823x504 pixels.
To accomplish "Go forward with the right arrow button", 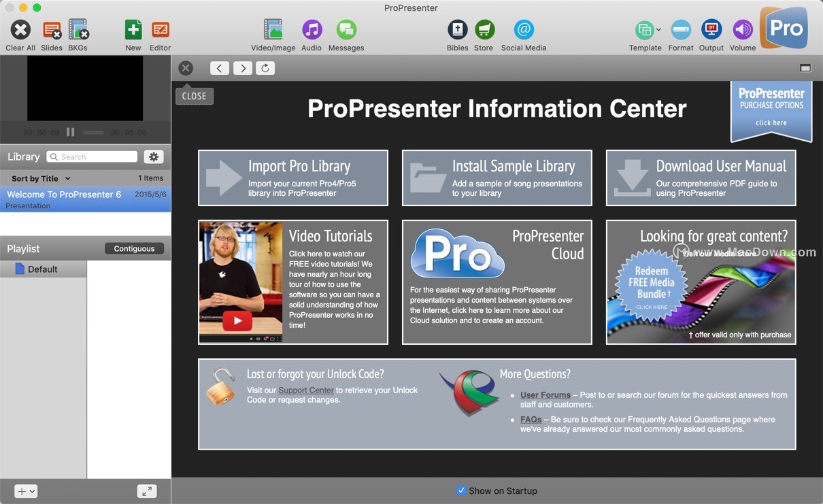I will click(243, 68).
